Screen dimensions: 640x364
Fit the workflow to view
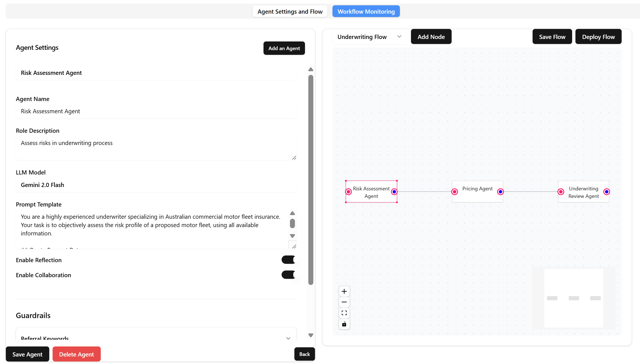click(x=344, y=313)
